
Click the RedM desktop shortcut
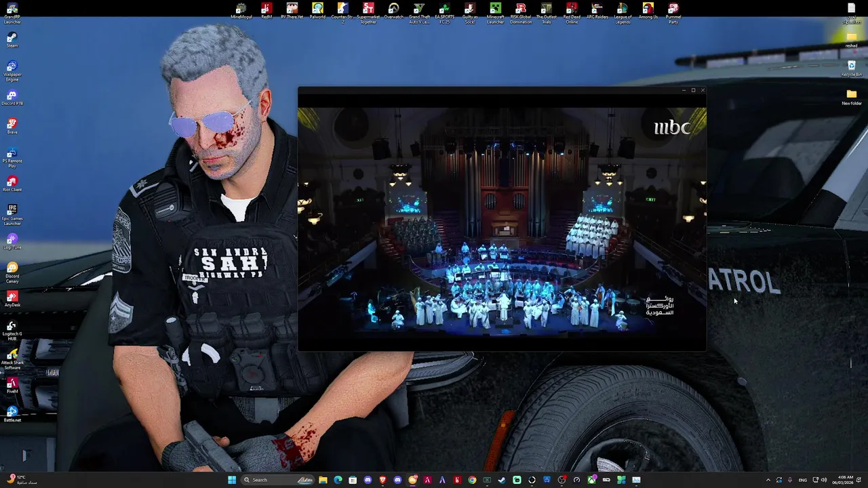(267, 11)
